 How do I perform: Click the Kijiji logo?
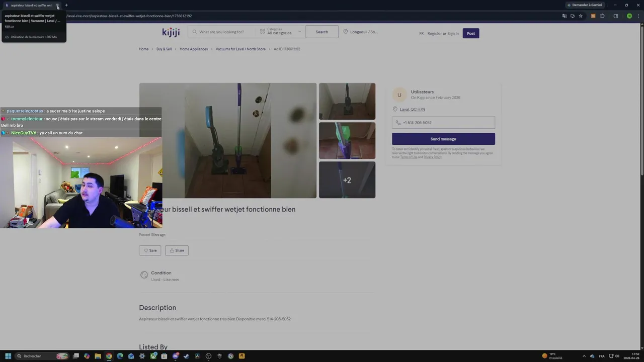(x=171, y=32)
